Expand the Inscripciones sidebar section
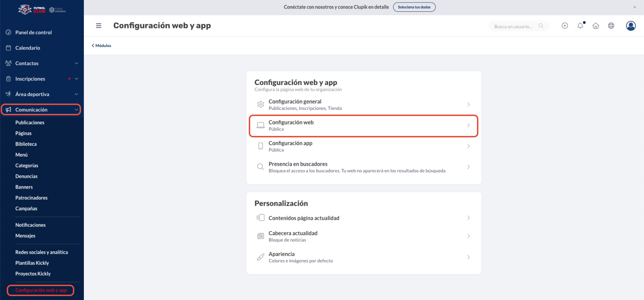Image resolution: width=644 pixels, height=300 pixels. click(42, 79)
